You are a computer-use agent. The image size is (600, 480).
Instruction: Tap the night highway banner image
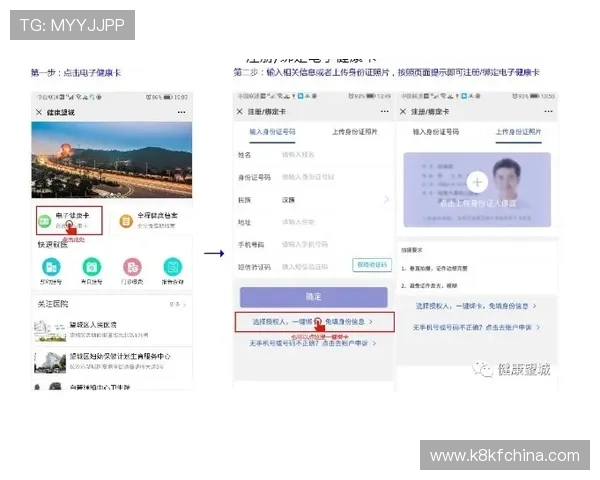pos(112,160)
